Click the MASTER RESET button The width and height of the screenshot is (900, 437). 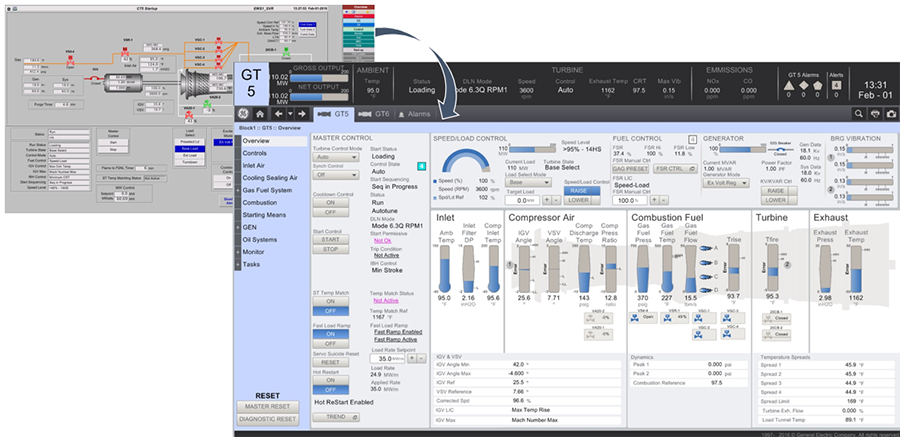click(268, 407)
